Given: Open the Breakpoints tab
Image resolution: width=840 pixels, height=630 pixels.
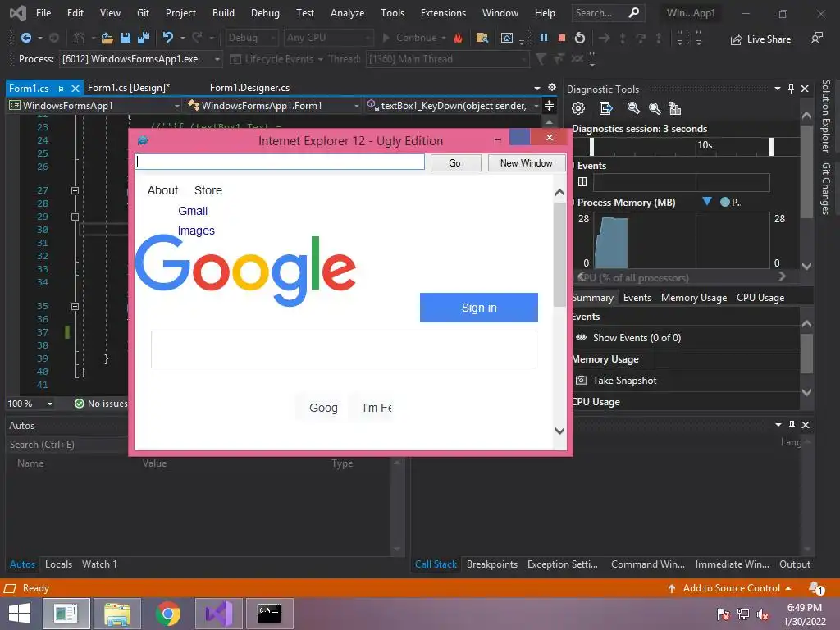Looking at the screenshot, I should (x=492, y=564).
